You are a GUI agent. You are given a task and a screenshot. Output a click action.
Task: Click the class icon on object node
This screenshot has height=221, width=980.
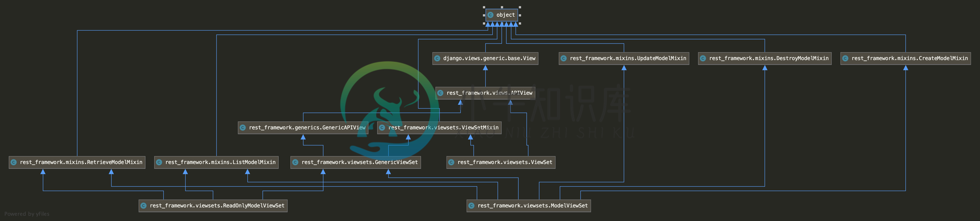[x=491, y=15]
